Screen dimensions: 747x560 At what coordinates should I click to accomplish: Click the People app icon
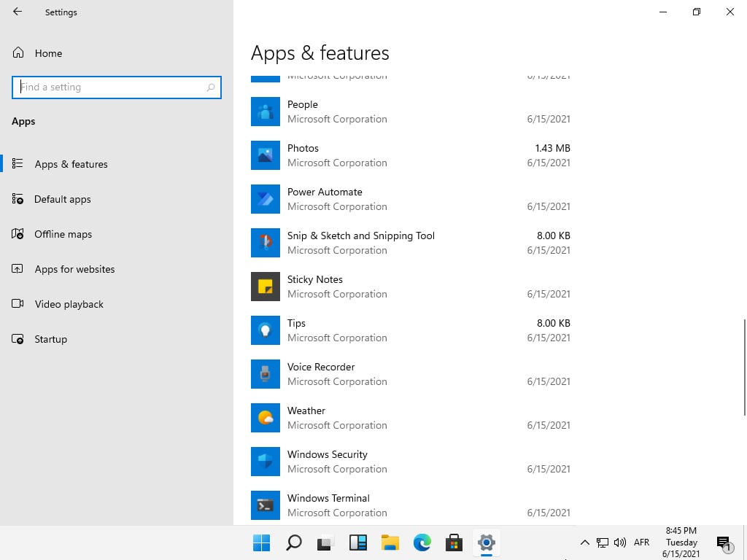point(266,112)
